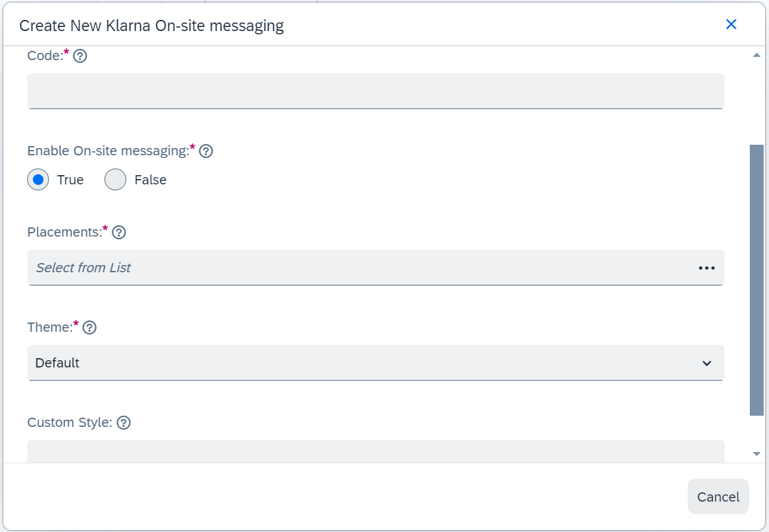Open the Placements help tooltip icon
Viewport: 769px width, 532px height.
click(119, 233)
